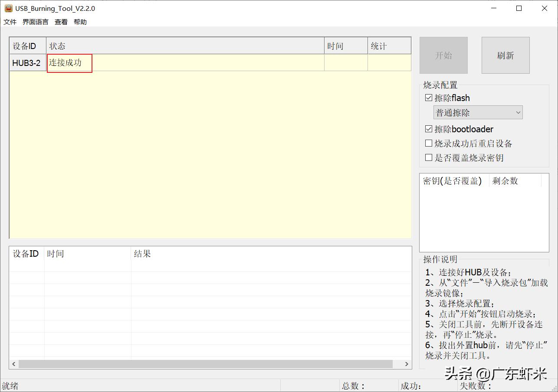Enable restart device after successful burn
Image resolution: width=558 pixels, height=392 pixels.
pos(429,143)
